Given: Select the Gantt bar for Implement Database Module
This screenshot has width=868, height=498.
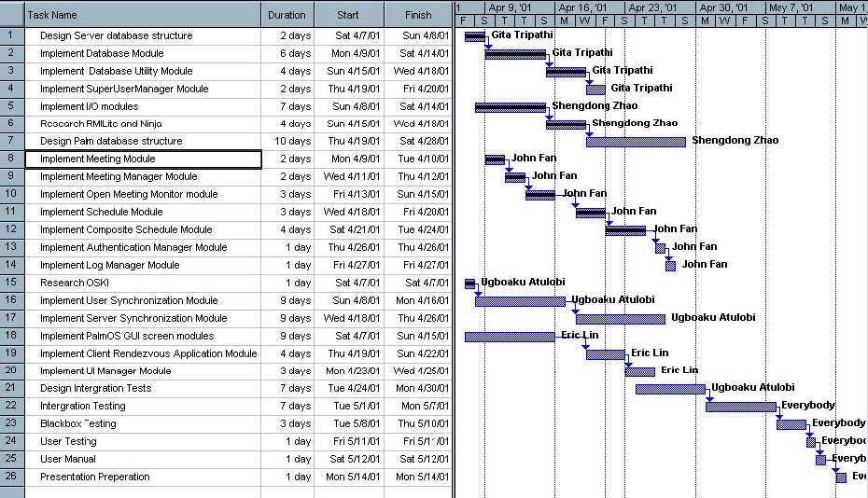Looking at the screenshot, I should (515, 54).
